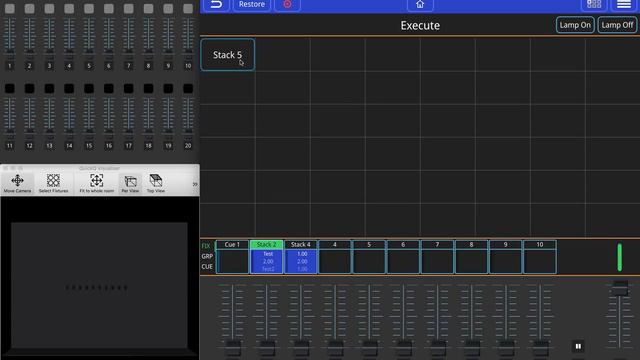Screen dimensions: 640x360
Task: Click the Stack 4 playback fader handle
Action: 302,349
